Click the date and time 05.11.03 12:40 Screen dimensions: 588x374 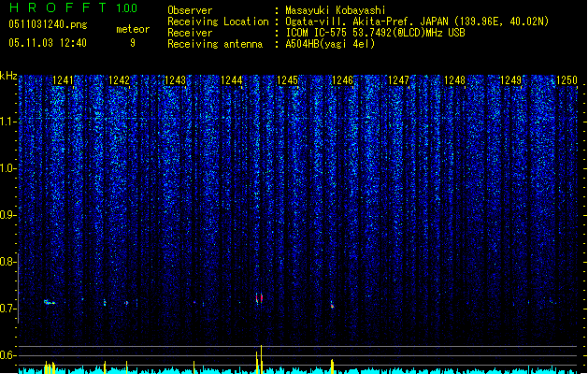(x=48, y=43)
